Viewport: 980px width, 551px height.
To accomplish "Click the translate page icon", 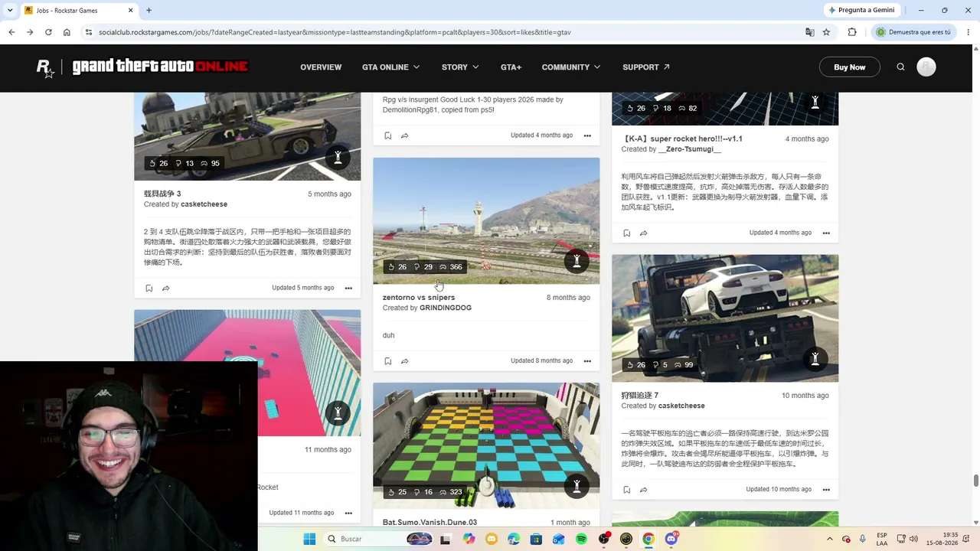I will (810, 32).
